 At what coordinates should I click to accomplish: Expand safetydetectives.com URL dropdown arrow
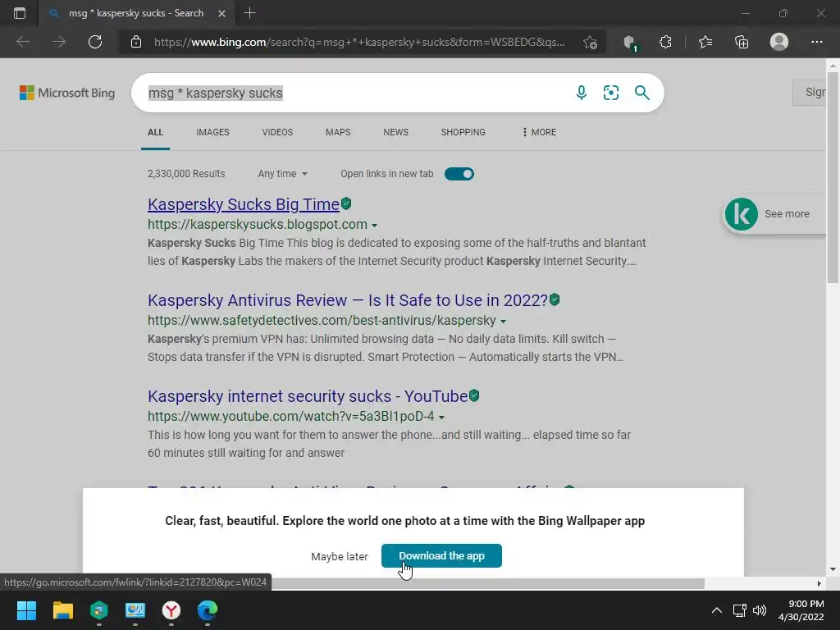(x=503, y=322)
